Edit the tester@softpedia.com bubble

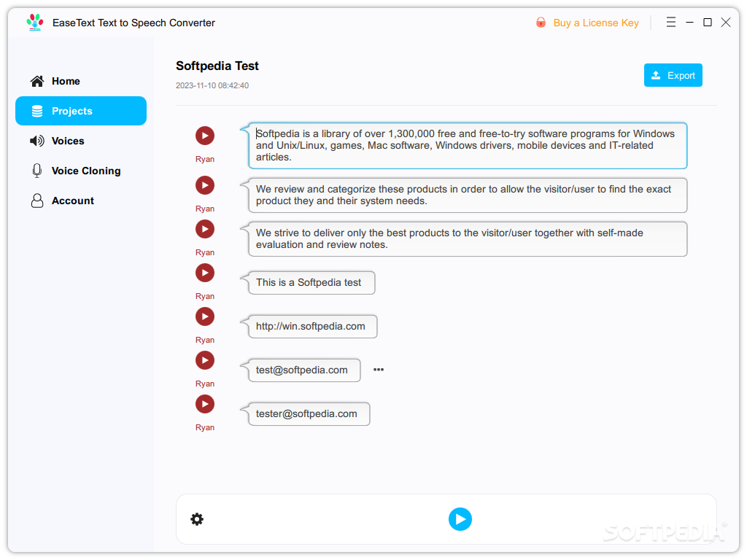tap(309, 414)
